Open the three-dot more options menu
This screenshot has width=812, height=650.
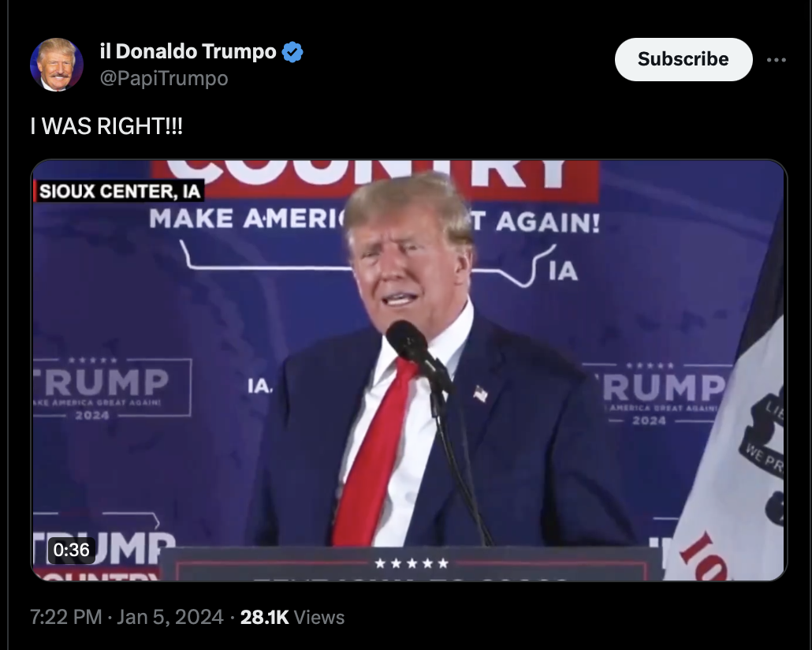(777, 60)
